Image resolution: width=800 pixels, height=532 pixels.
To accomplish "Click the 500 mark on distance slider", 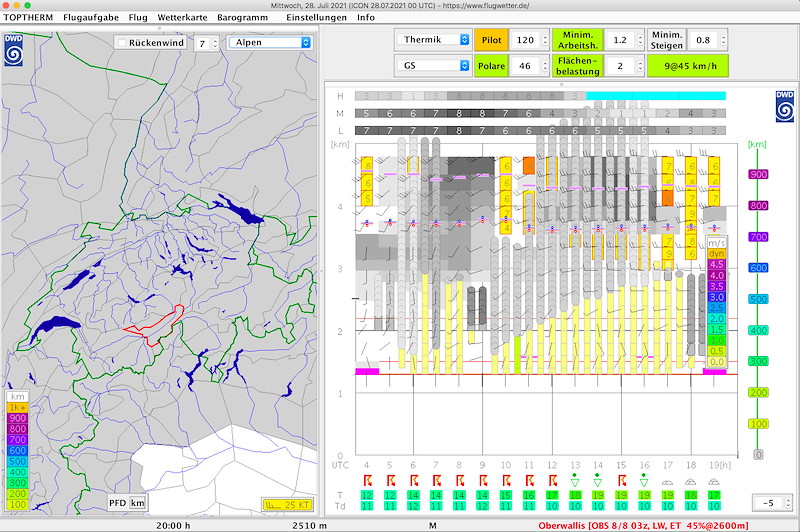I will point(758,299).
